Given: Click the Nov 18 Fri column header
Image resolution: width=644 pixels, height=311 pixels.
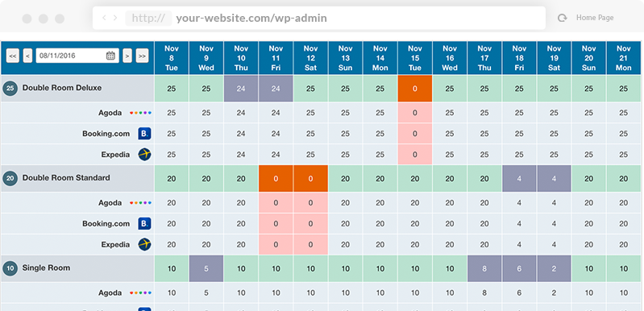Looking at the screenshot, I should 519,58.
